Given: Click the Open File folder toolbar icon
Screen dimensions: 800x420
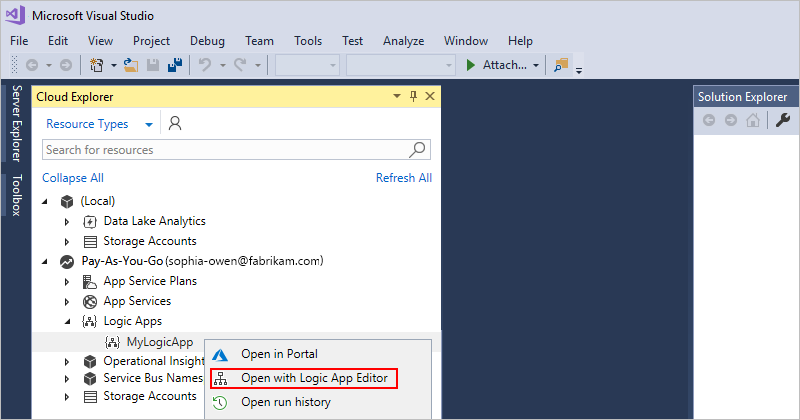Looking at the screenshot, I should tap(131, 65).
